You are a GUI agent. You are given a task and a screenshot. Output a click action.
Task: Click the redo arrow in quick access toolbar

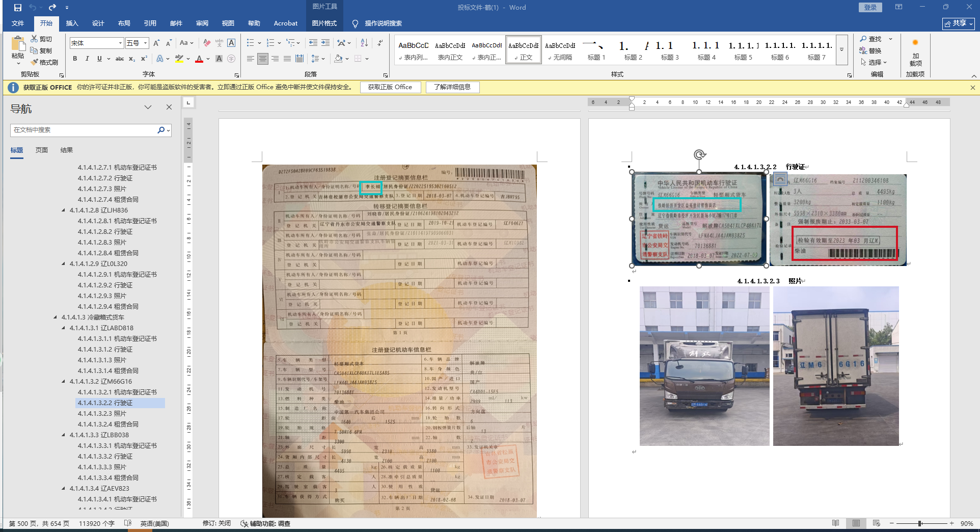click(52, 7)
